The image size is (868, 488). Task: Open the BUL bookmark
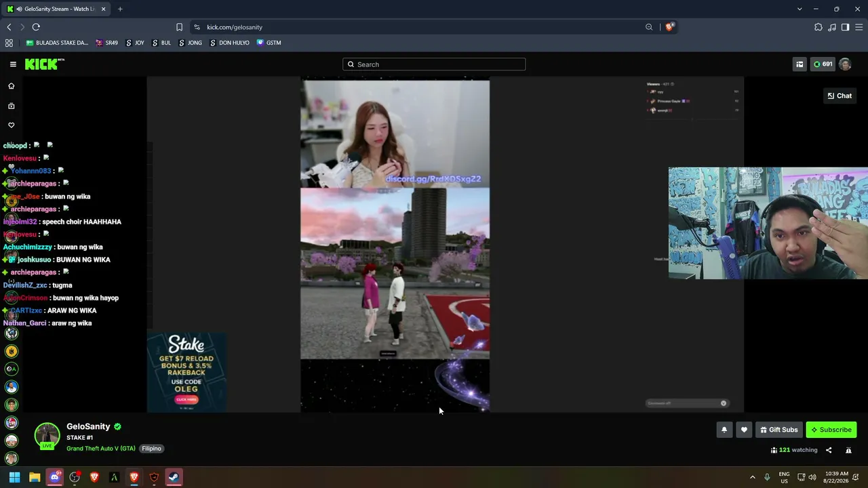161,43
